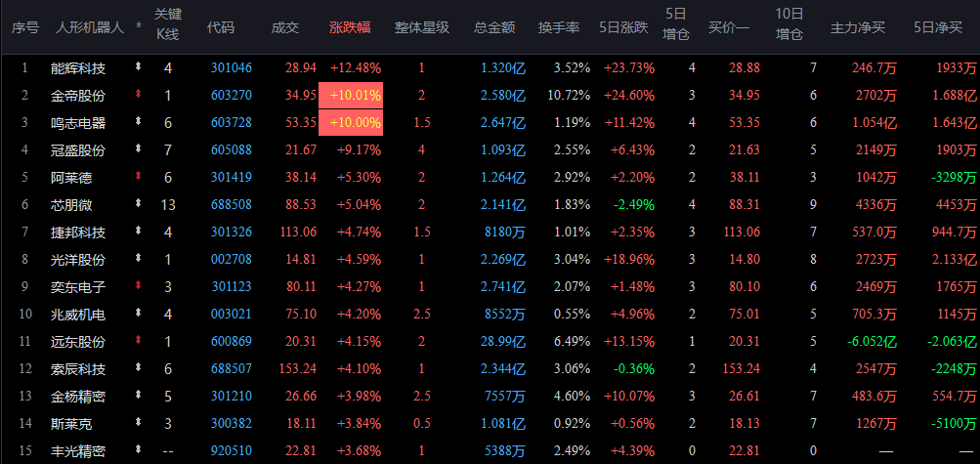The image size is (980, 464).
Task: Sort by the 关键K线 column header
Action: click(x=167, y=23)
